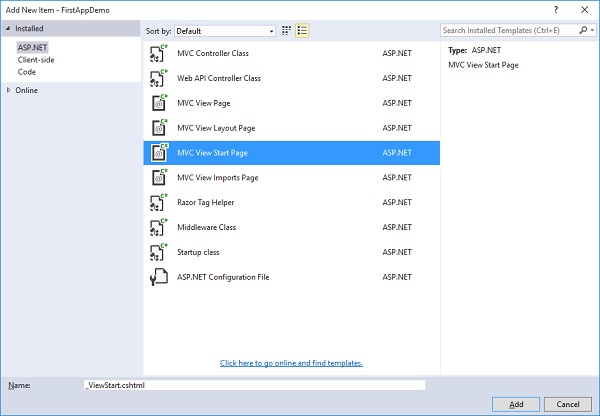Click the Name field with _ViewStart.cshtml

click(254, 384)
